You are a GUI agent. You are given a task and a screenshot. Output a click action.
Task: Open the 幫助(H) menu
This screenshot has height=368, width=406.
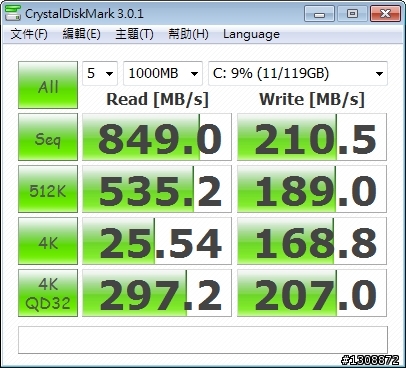point(188,34)
